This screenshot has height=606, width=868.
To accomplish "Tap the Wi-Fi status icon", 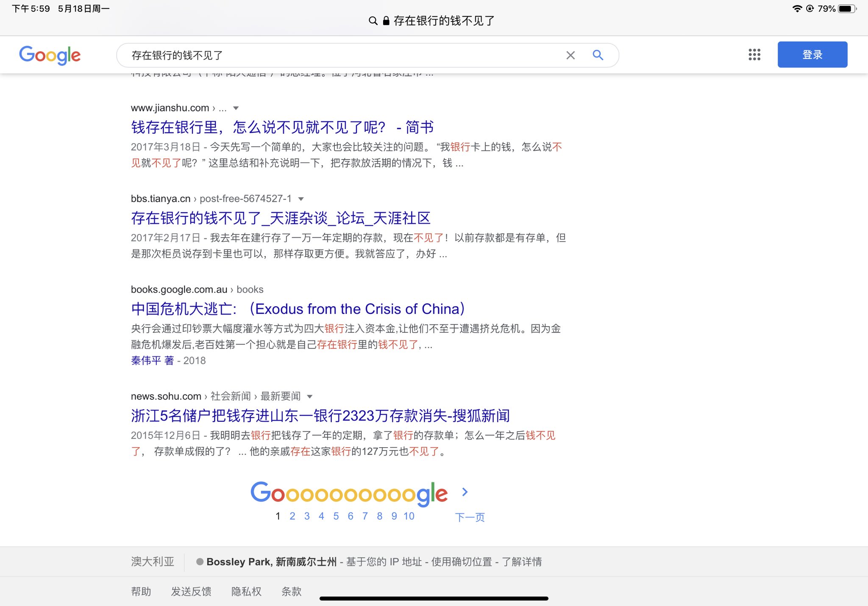I will point(797,8).
